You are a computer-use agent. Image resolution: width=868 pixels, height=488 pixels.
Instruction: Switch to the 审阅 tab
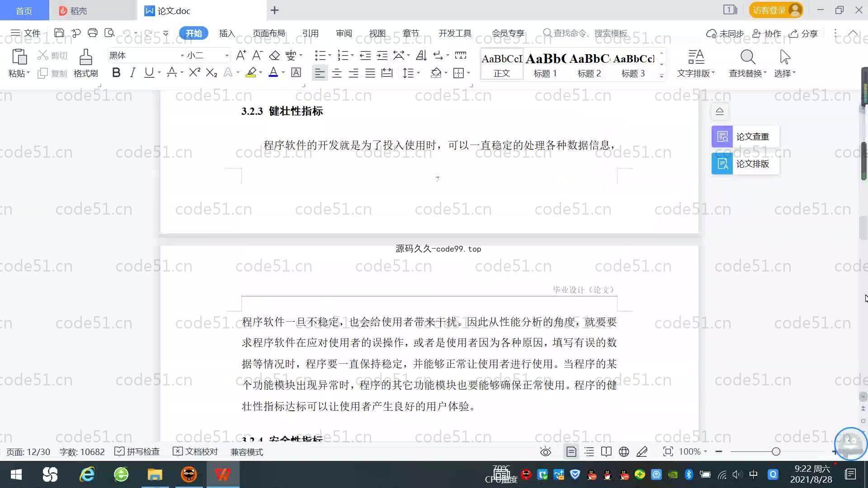[344, 33]
